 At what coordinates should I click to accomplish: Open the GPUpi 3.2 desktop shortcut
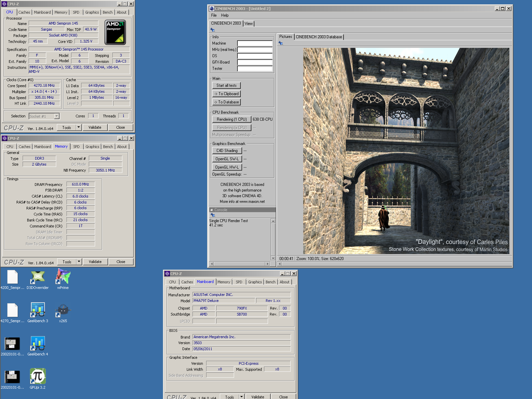pos(38,379)
